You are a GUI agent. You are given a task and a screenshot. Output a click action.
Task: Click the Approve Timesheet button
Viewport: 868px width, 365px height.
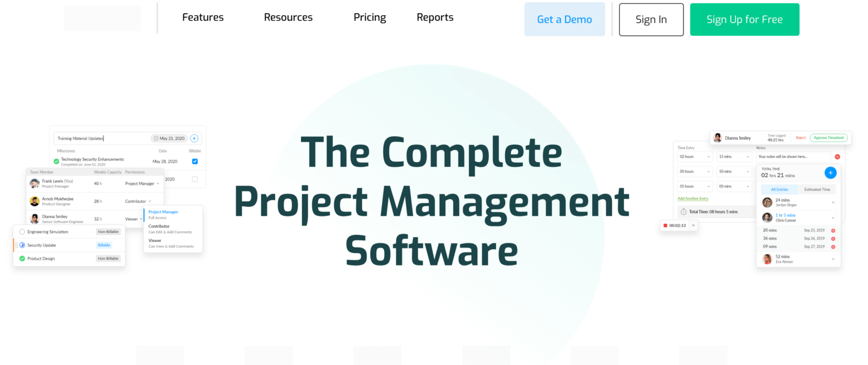829,137
